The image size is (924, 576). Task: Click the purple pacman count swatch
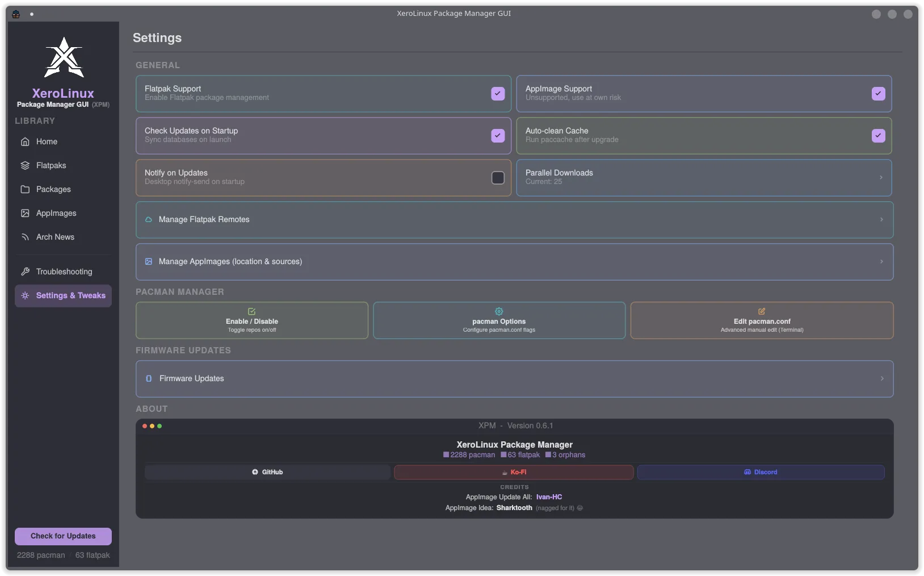[x=446, y=455]
